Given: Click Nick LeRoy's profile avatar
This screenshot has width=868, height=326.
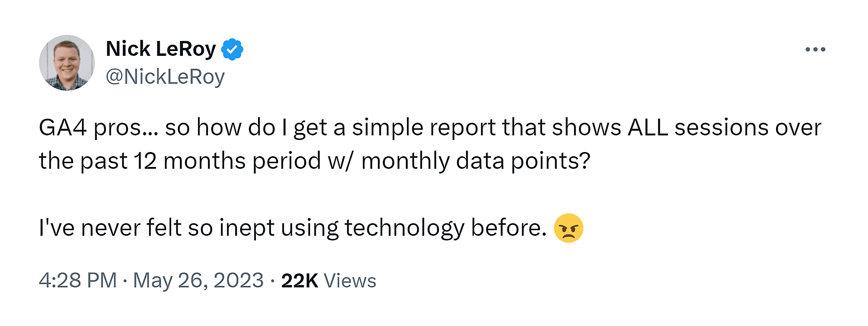Looking at the screenshot, I should [67, 63].
